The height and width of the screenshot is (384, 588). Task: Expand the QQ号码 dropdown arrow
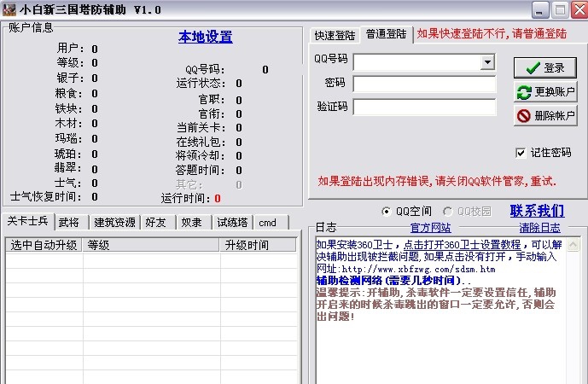(487, 62)
